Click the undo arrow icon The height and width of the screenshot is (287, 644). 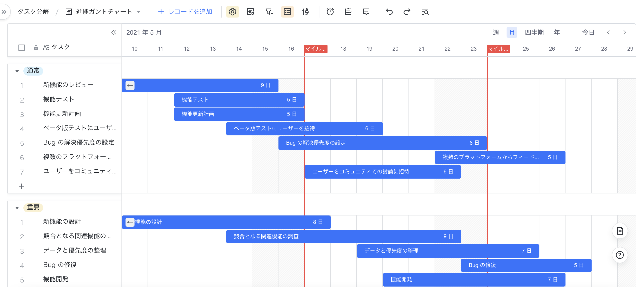[x=389, y=12]
